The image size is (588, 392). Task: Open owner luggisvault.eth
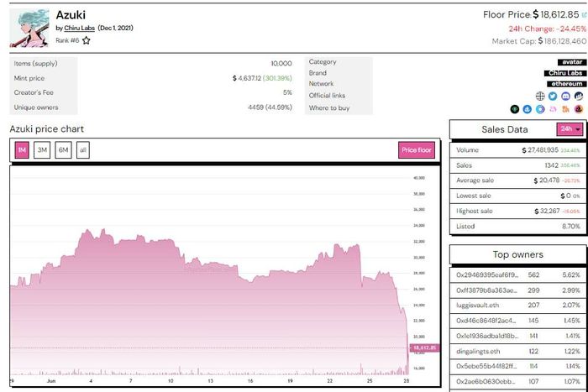(x=477, y=305)
